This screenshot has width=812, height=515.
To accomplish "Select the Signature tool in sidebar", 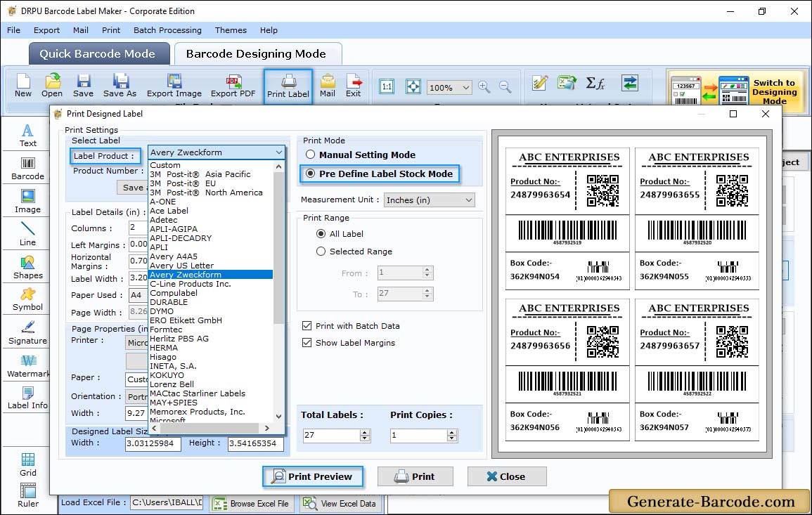I will point(27,333).
